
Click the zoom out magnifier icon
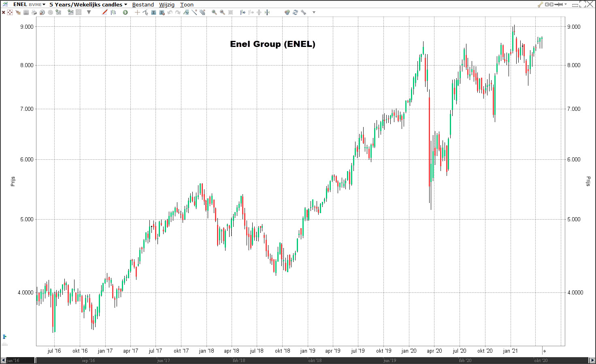tap(222, 13)
